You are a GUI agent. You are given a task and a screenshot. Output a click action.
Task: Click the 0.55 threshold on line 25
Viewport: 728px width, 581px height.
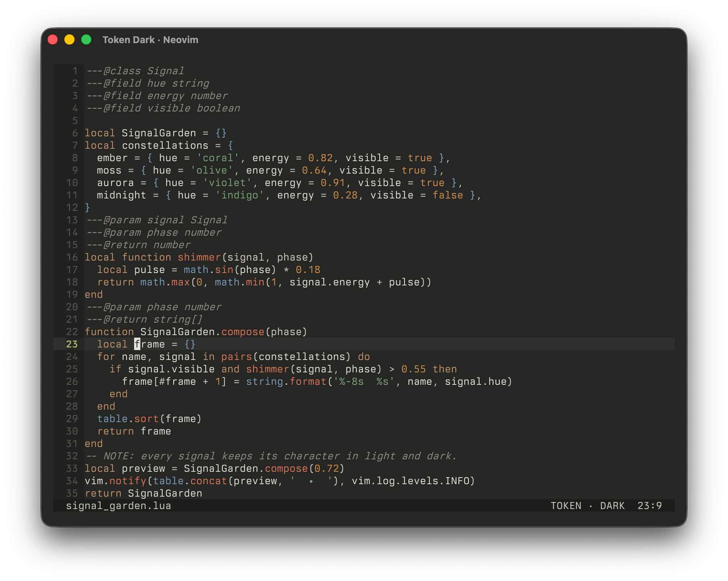tap(414, 369)
